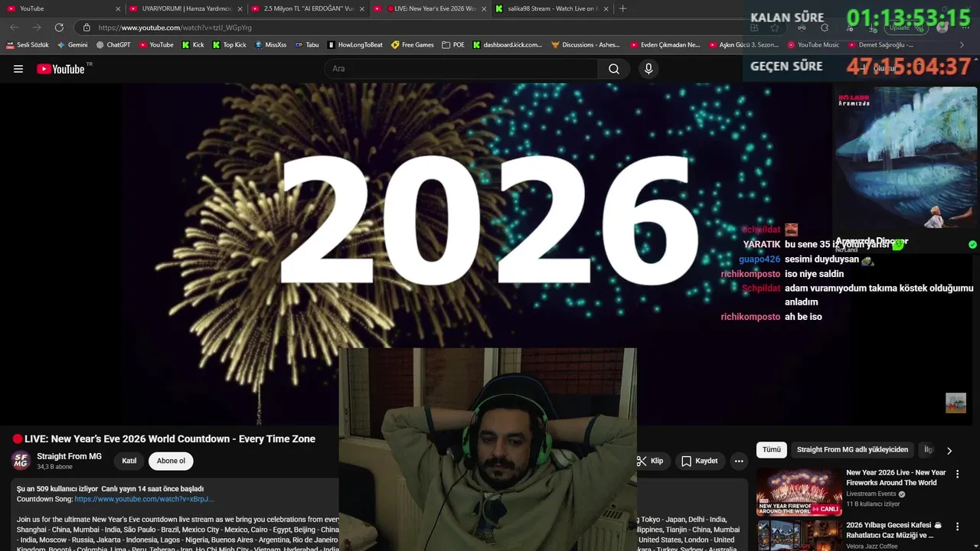Select the Tümü filter chip
This screenshot has width=980, height=551.
pyautogui.click(x=772, y=450)
